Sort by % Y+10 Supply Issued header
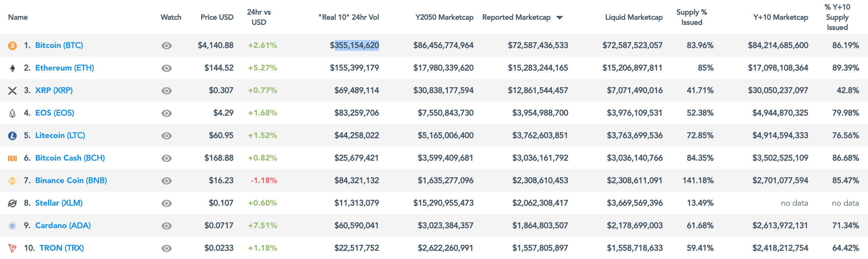The image size is (868, 259). click(837, 17)
